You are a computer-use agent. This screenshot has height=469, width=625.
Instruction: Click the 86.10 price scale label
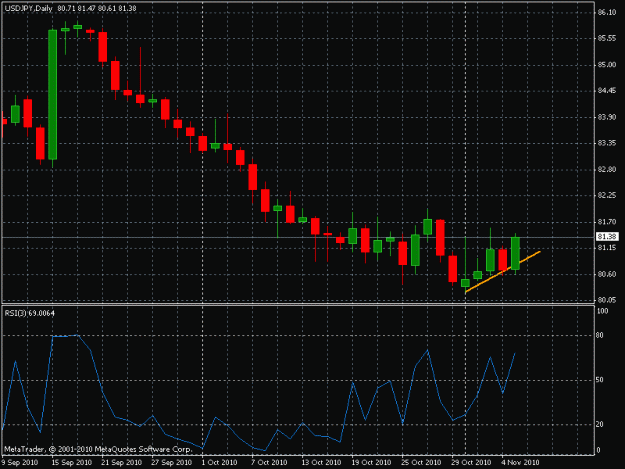(x=607, y=12)
